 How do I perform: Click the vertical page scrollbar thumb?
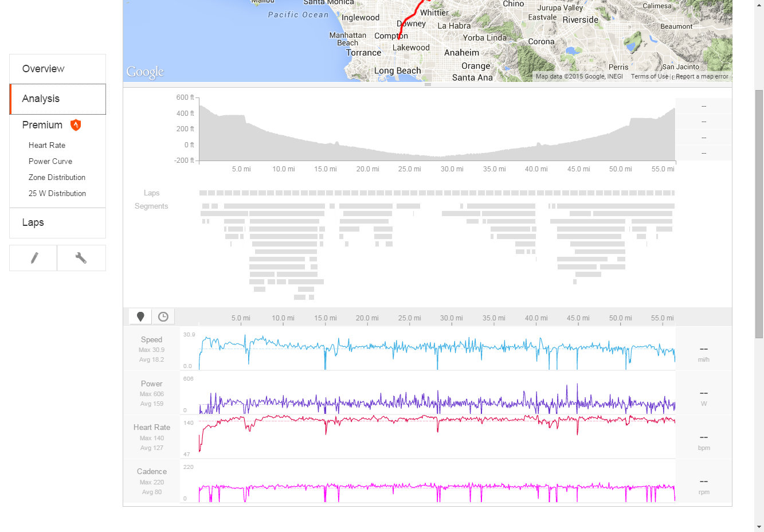tap(759, 212)
